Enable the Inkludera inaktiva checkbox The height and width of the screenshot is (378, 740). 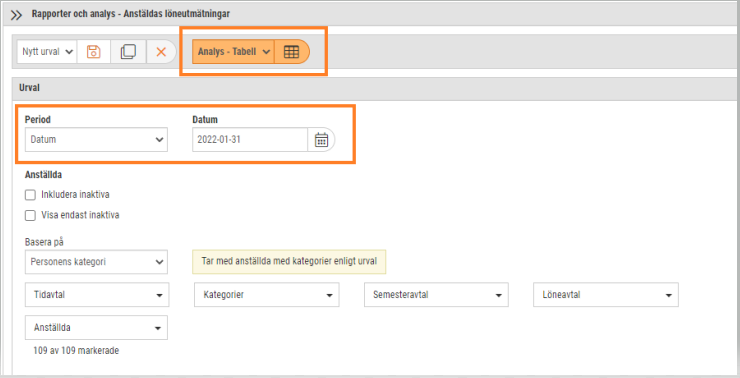[30, 195]
